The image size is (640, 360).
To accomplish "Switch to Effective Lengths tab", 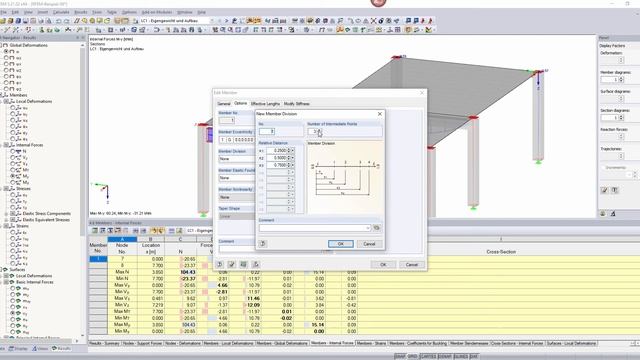I will coord(265,104).
